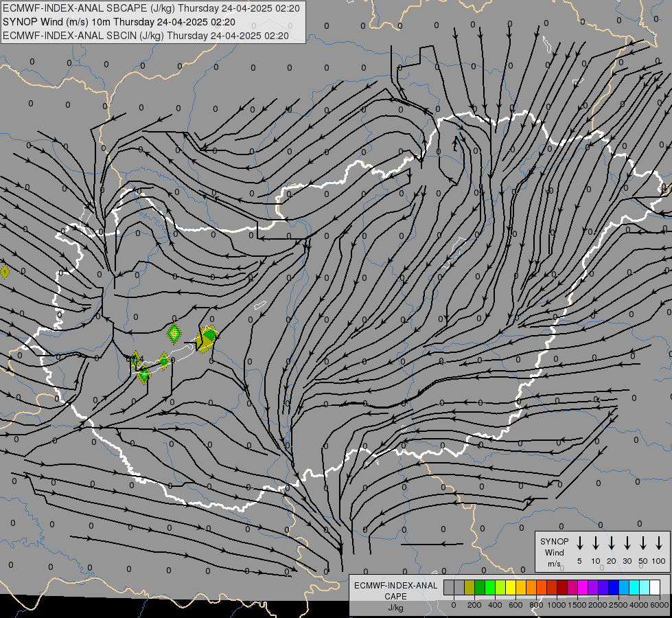Select the bright magenta swatch above 1500
Image resolution: width=672 pixels, height=618 pixels.
pos(583,587)
